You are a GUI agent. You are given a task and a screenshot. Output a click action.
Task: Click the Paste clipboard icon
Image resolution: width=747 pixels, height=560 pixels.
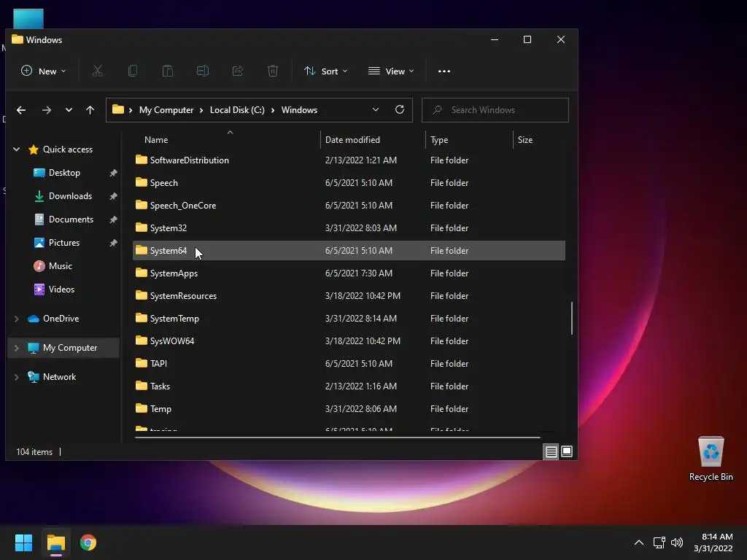(168, 71)
